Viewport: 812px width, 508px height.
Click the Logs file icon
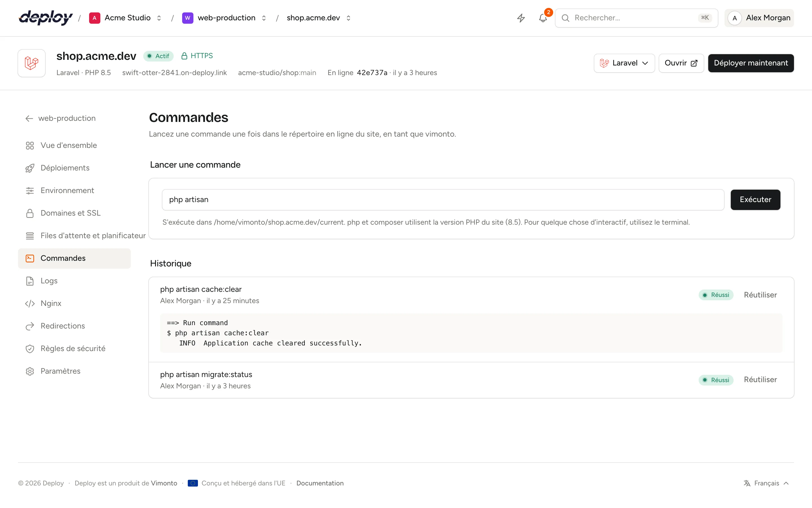point(30,281)
